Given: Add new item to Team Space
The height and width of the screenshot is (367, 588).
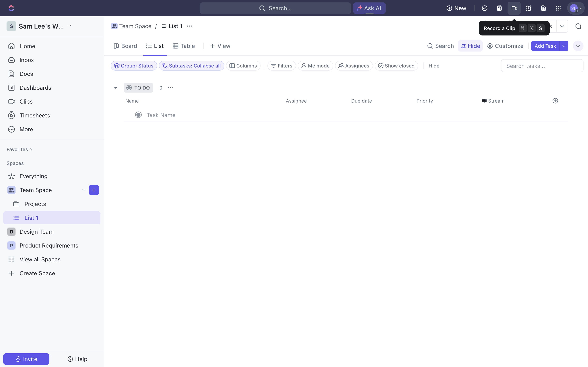Looking at the screenshot, I should click(94, 190).
